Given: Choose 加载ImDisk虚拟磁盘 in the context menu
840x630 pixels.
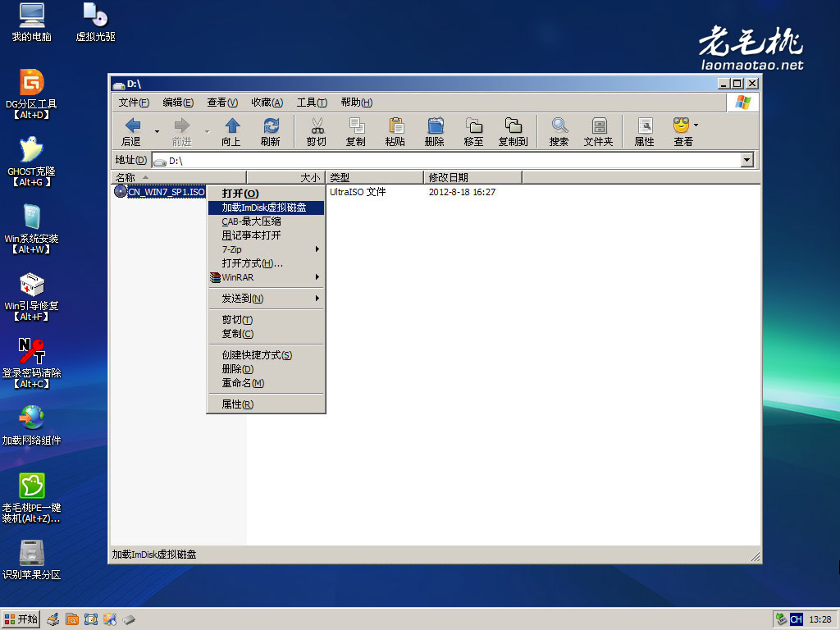Looking at the screenshot, I should pos(267,208).
